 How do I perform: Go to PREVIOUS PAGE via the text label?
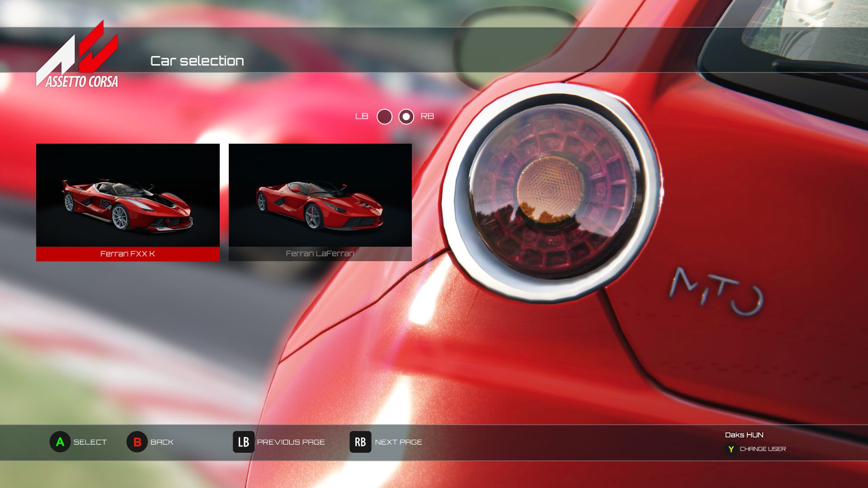(291, 442)
